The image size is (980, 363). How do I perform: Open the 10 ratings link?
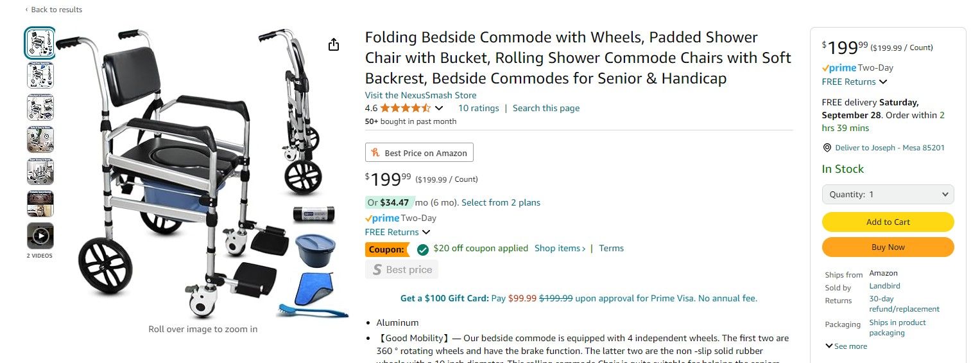478,108
